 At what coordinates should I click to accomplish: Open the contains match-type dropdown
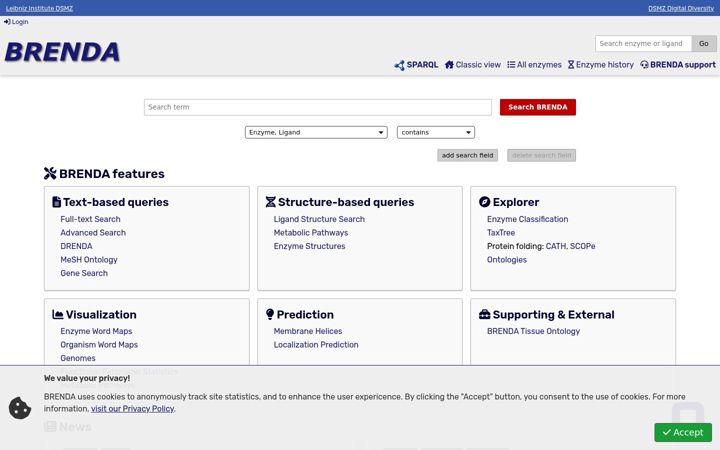point(436,132)
